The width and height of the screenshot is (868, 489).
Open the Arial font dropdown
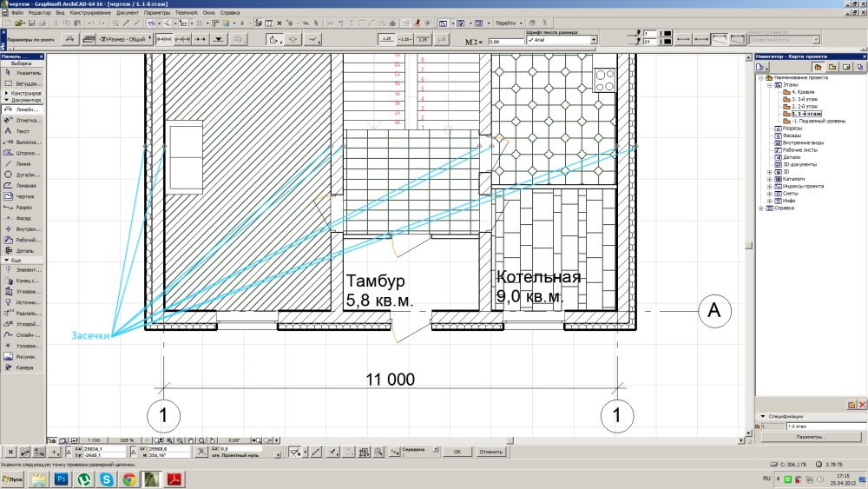[x=594, y=40]
